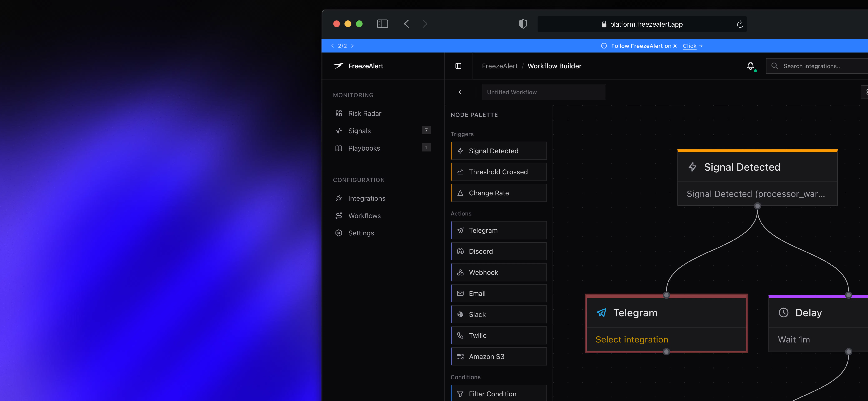Click the Playbooks count badge 1
Screen dimensions: 868x401
point(426,147)
